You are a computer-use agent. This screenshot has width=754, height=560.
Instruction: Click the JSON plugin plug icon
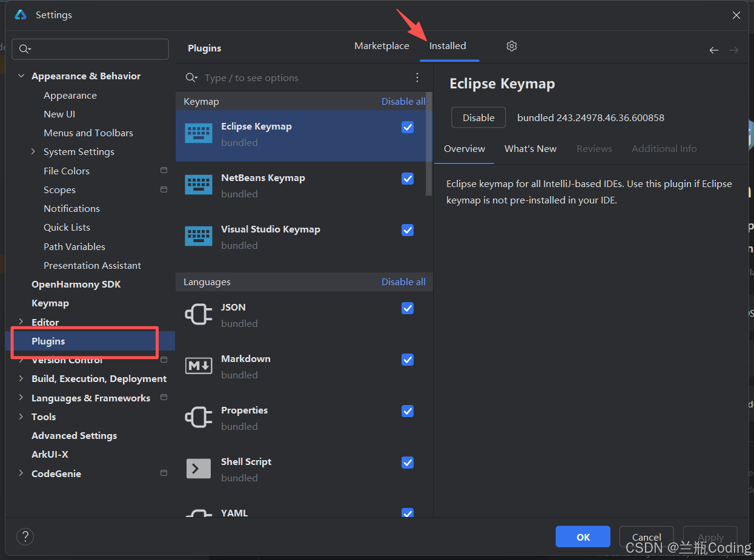(199, 314)
